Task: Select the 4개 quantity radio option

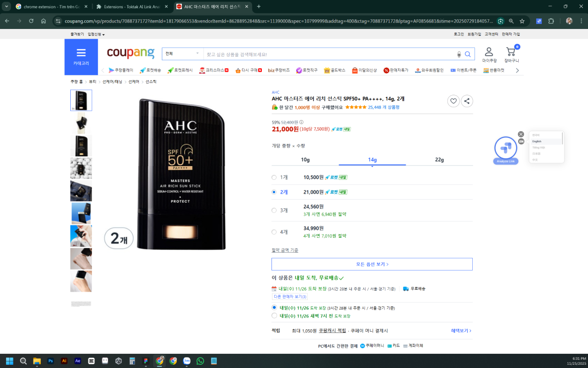Action: click(x=274, y=232)
